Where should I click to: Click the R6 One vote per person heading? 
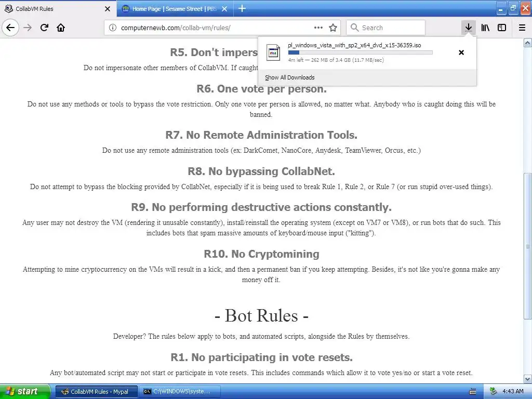click(x=261, y=88)
